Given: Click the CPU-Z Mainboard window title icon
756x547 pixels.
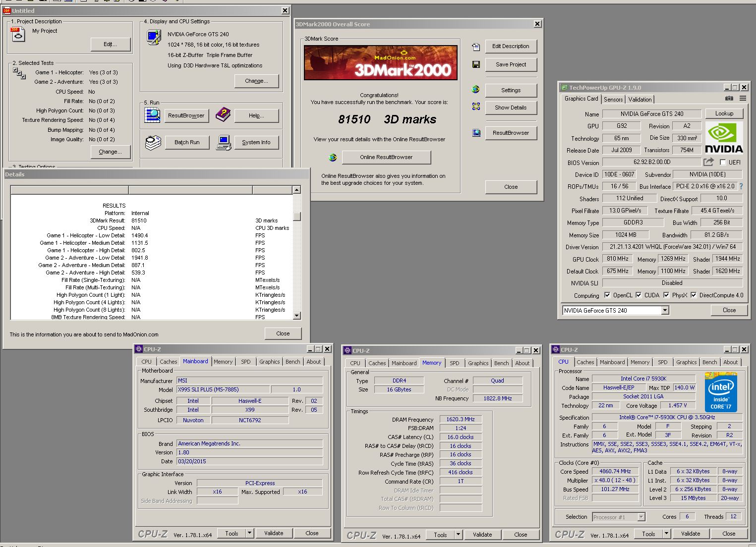Looking at the screenshot, I should (139, 349).
